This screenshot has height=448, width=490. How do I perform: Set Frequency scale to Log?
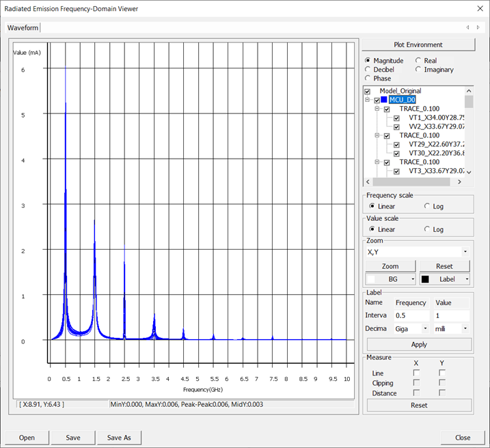coord(428,206)
